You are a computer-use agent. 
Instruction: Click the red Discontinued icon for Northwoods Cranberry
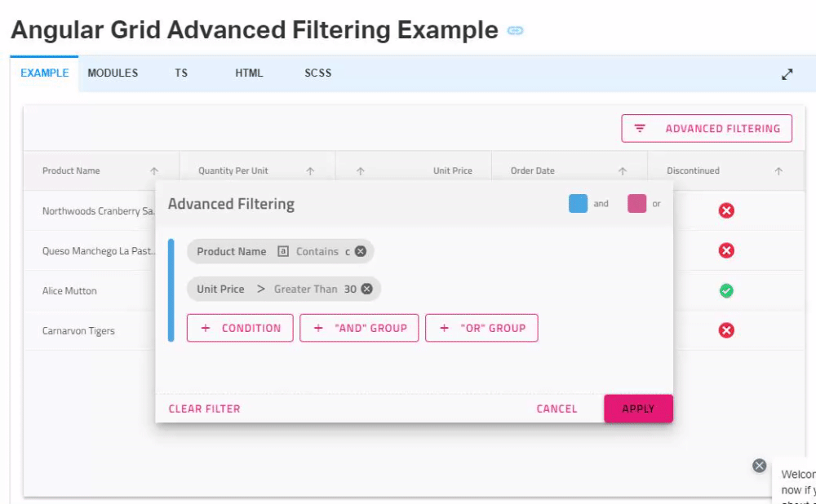725,210
